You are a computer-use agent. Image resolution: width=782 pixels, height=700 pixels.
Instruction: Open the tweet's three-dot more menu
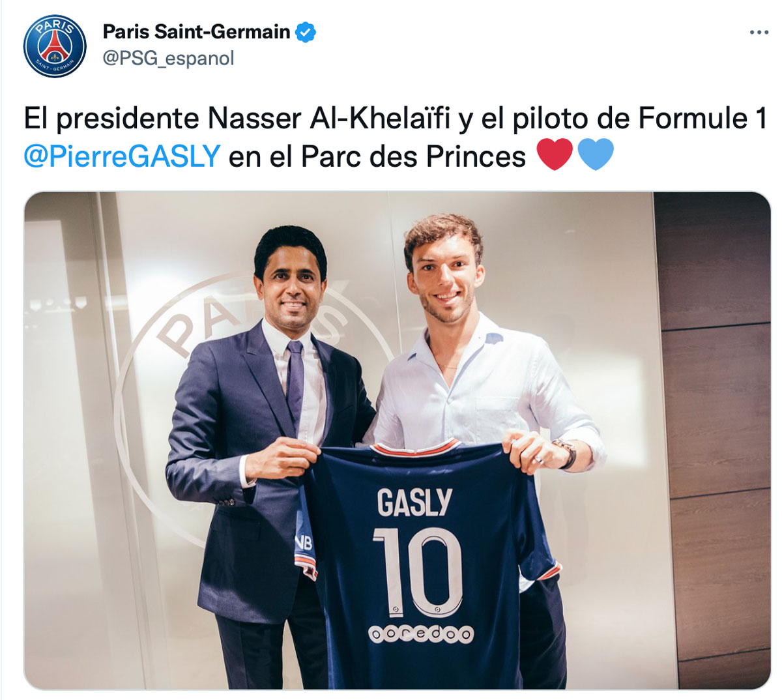click(x=759, y=33)
